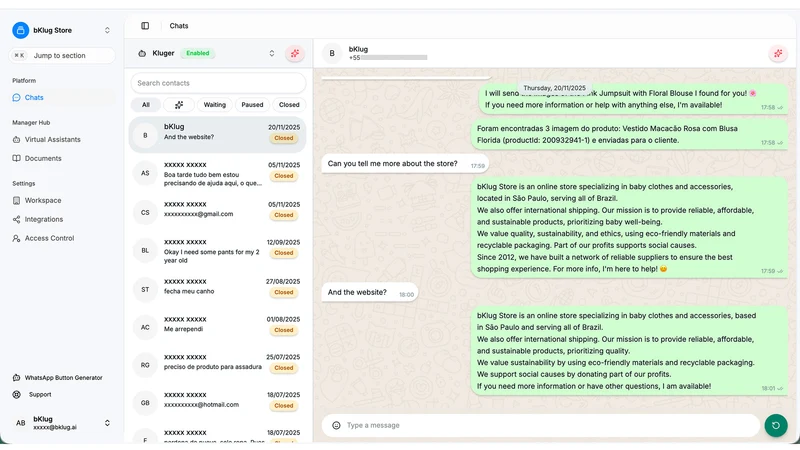
Task: Filter chats by Paused
Action: [252, 105]
